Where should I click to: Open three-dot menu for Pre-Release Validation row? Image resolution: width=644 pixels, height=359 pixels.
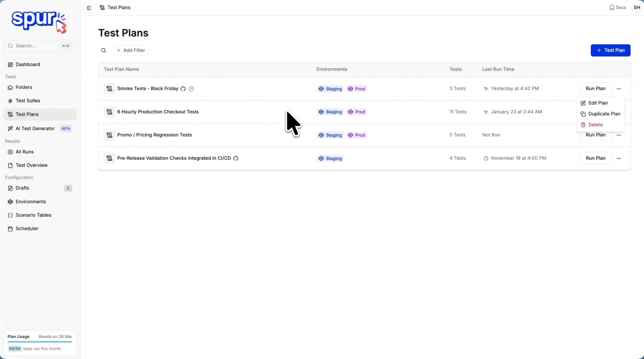(619, 158)
